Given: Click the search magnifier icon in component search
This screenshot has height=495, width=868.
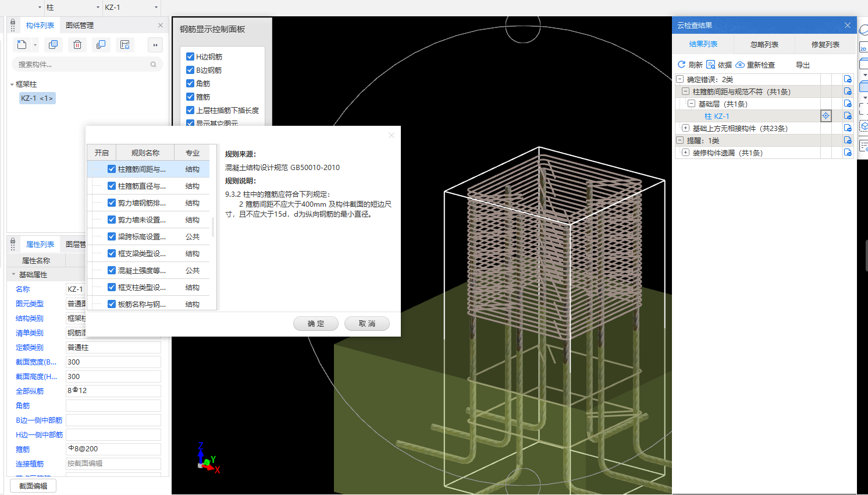Looking at the screenshot, I should (153, 65).
